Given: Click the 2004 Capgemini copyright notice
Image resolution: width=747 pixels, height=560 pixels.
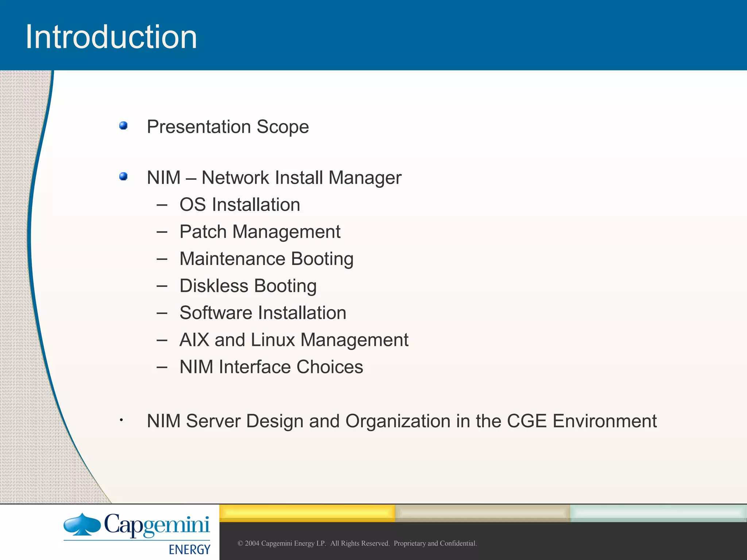Looking at the screenshot, I should point(357,543).
